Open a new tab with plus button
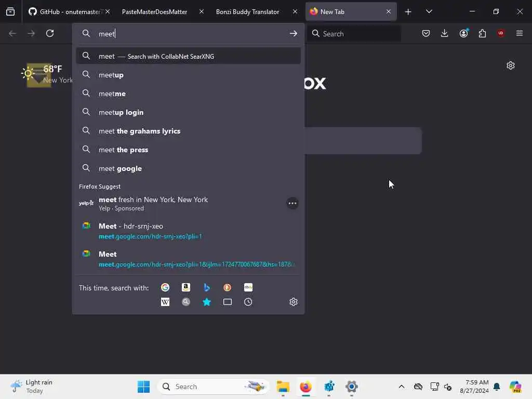Viewport: 532px width, 399px height. point(408,12)
